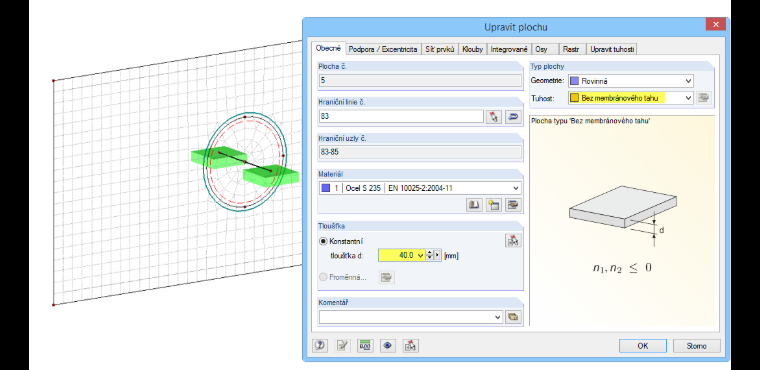The image size is (760, 370).
Task: Click the 'Plocha typu Bez membránového tahu' text
Action: point(590,121)
